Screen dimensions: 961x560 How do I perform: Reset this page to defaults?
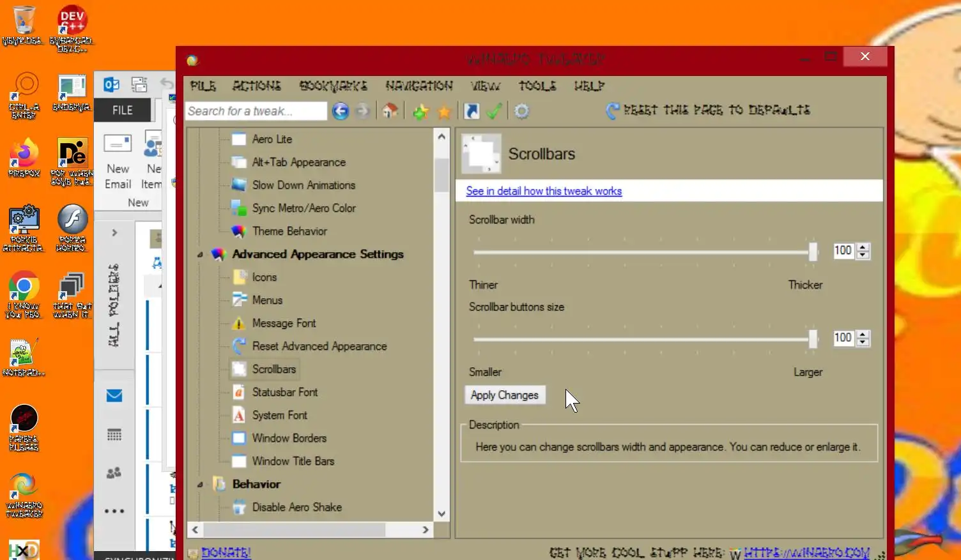(708, 110)
